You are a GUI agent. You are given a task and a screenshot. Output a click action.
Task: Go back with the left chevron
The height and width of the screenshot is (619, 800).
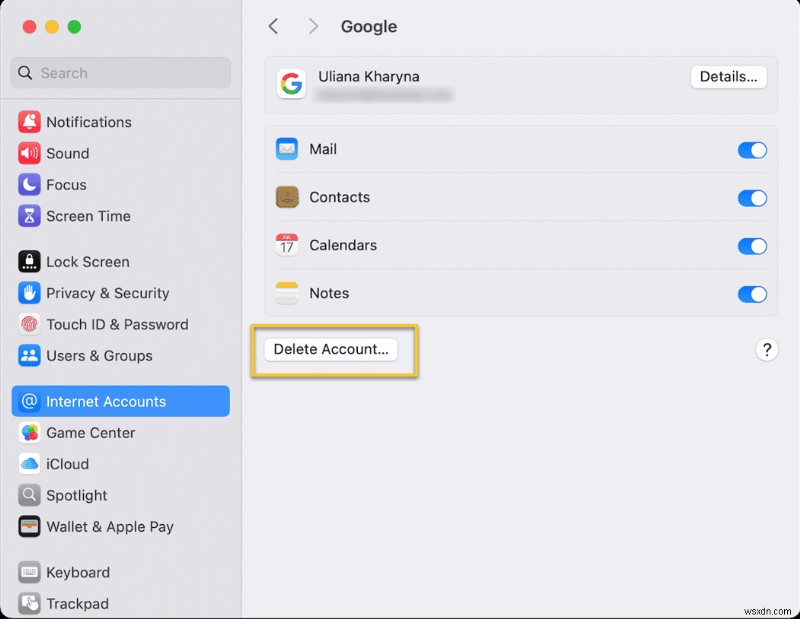point(273,26)
